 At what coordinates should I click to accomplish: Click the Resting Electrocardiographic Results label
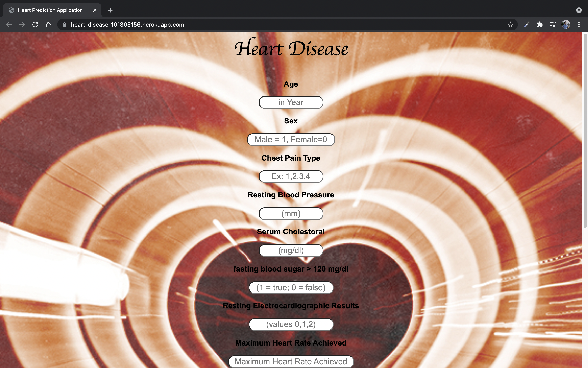click(291, 306)
